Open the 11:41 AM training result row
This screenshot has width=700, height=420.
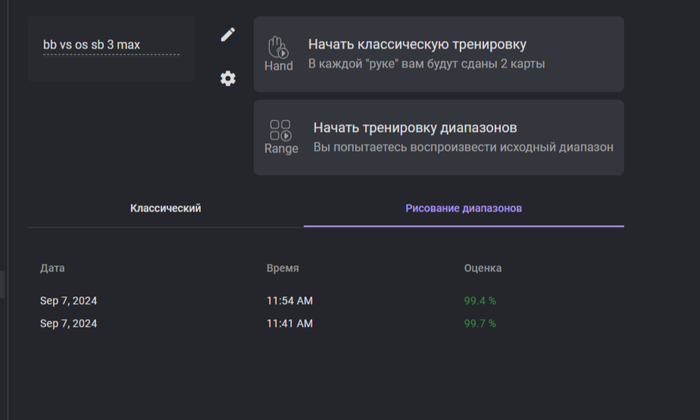click(x=326, y=324)
